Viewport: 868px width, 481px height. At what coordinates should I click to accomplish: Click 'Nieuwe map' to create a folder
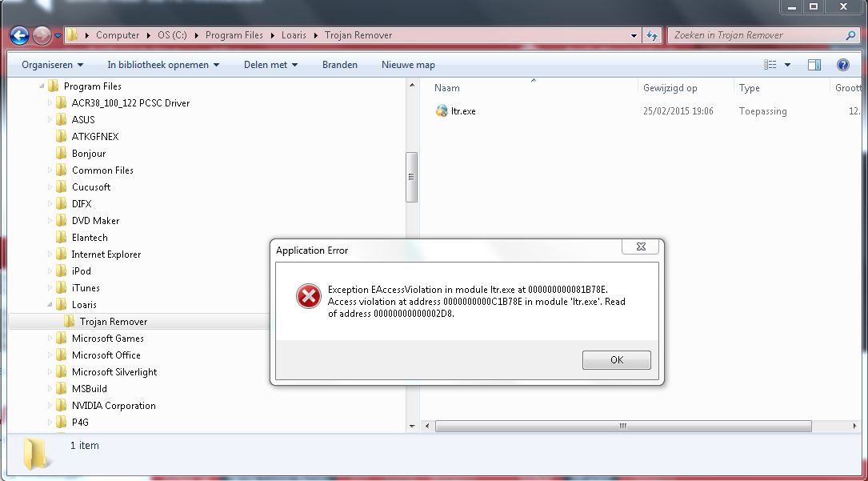(x=408, y=65)
